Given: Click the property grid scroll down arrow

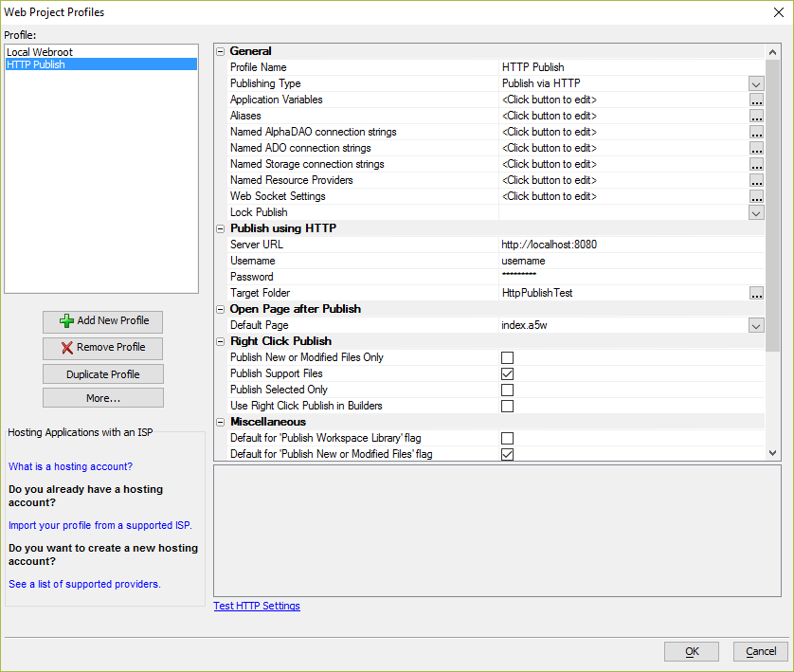Looking at the screenshot, I should point(772,453).
